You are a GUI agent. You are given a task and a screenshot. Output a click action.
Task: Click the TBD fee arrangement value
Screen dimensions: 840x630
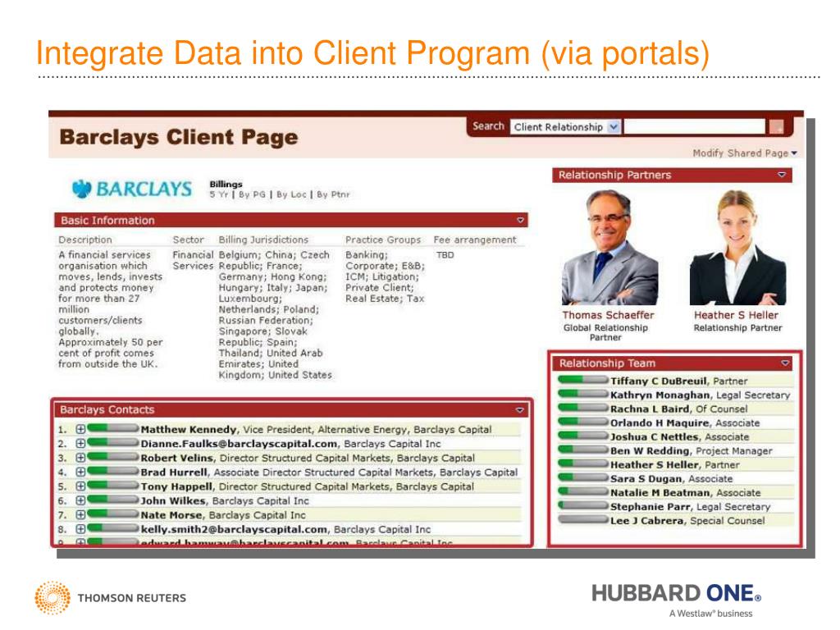[x=445, y=255]
